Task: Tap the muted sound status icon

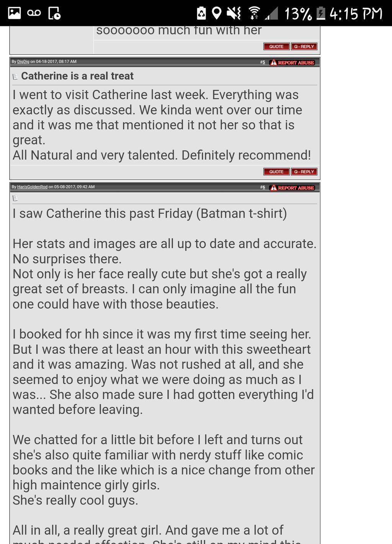Action: 233,13
